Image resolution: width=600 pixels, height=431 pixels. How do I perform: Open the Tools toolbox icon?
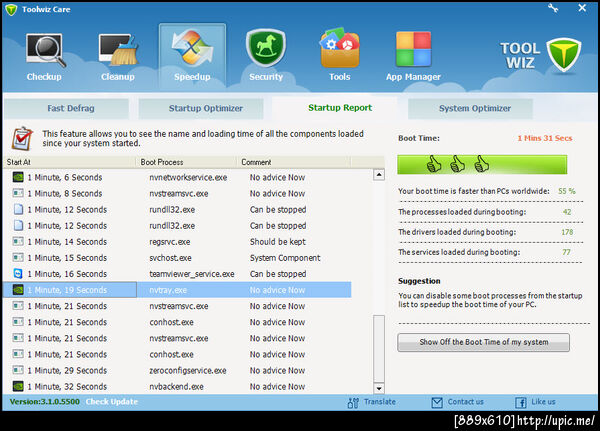coord(340,48)
